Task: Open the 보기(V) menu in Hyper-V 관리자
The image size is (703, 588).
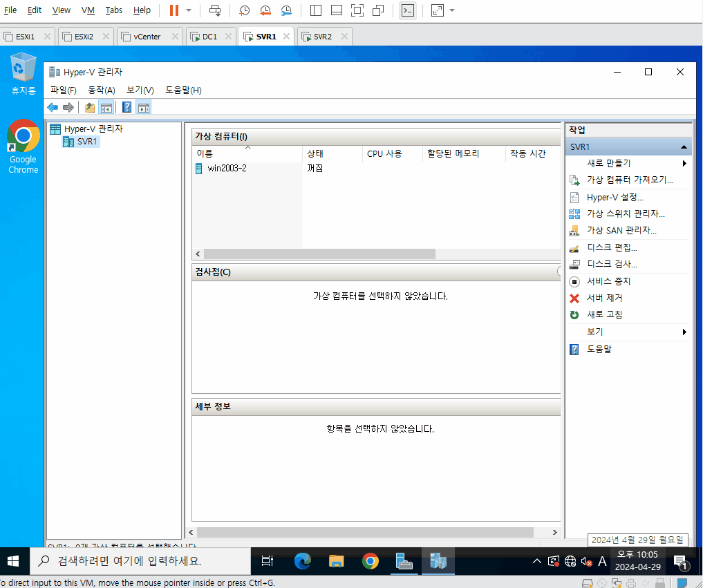Action: tap(140, 90)
